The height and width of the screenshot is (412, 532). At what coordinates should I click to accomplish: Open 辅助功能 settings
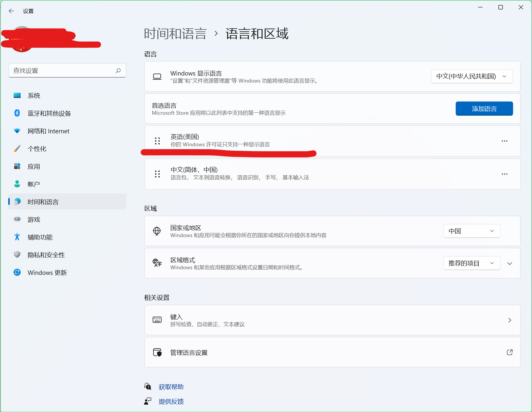(x=67, y=237)
